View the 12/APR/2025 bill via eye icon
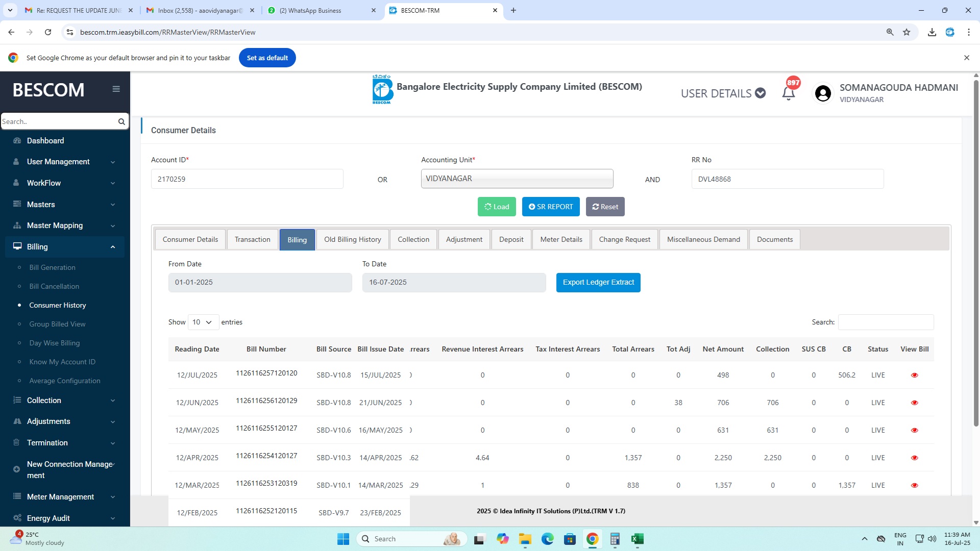Viewport: 980px width, 551px height. tap(914, 458)
